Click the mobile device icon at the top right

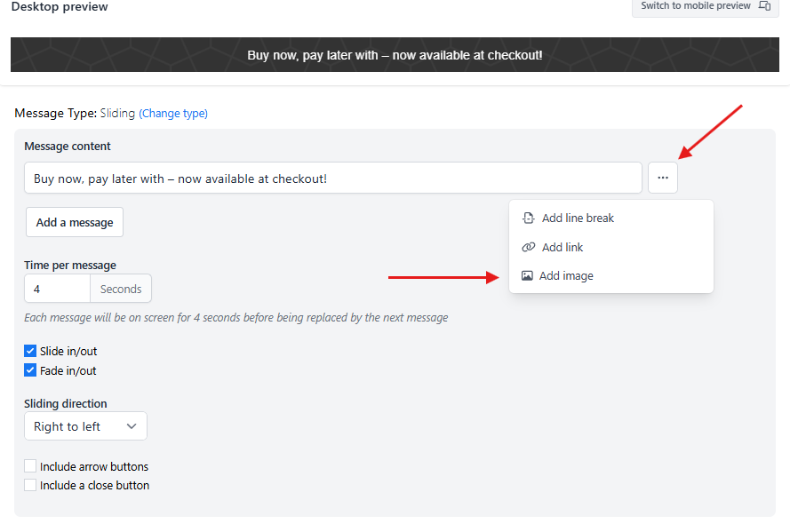tap(765, 6)
